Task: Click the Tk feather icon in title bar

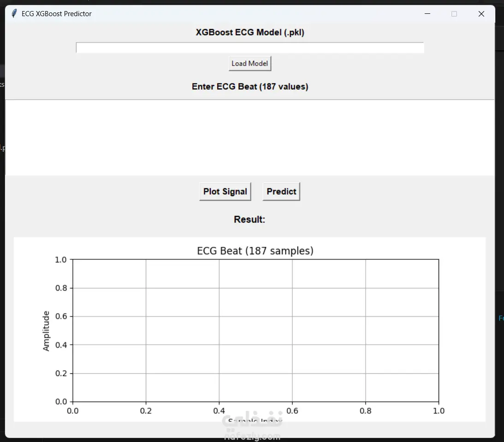Action: [14, 13]
